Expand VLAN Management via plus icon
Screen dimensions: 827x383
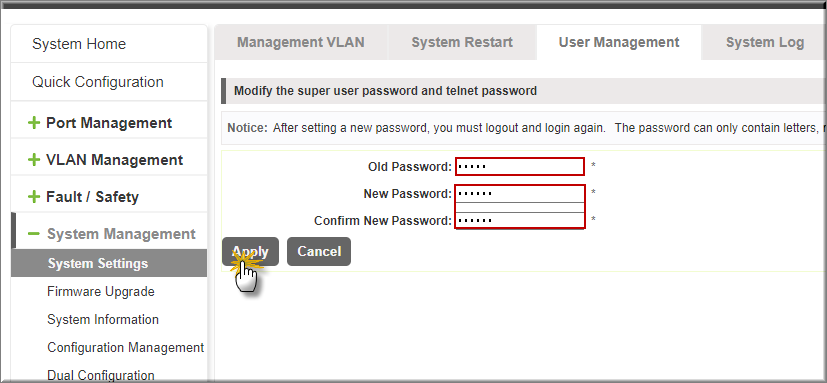34,160
